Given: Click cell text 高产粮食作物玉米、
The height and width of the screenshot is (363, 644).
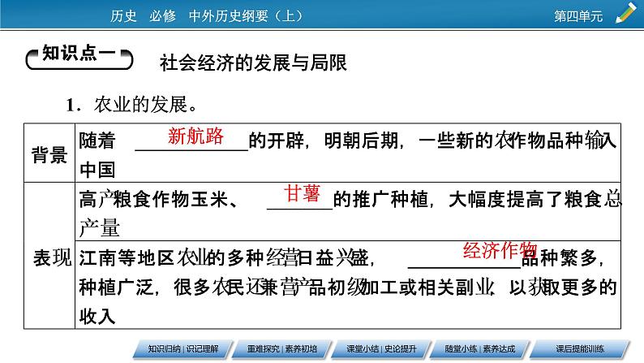Looking at the screenshot, I should (x=158, y=200).
